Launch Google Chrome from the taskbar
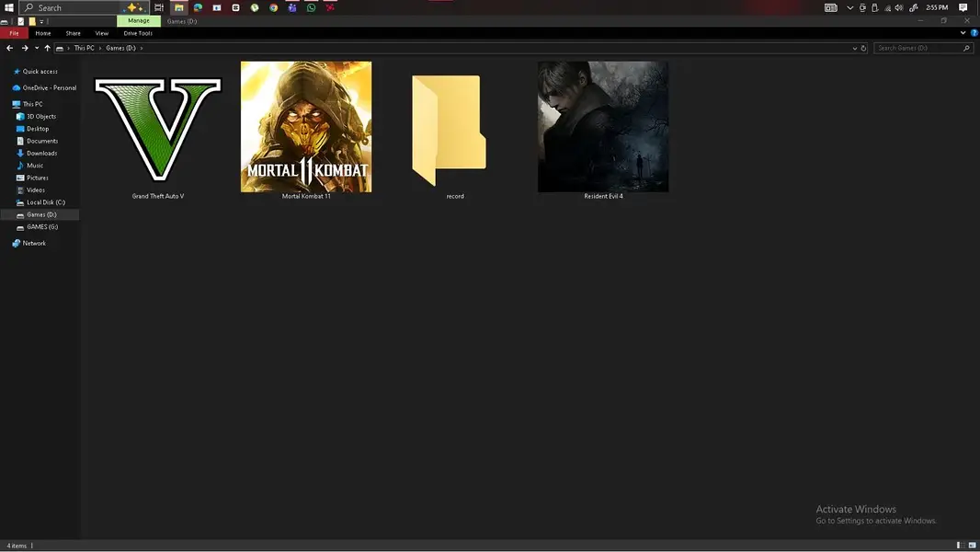 [x=273, y=7]
